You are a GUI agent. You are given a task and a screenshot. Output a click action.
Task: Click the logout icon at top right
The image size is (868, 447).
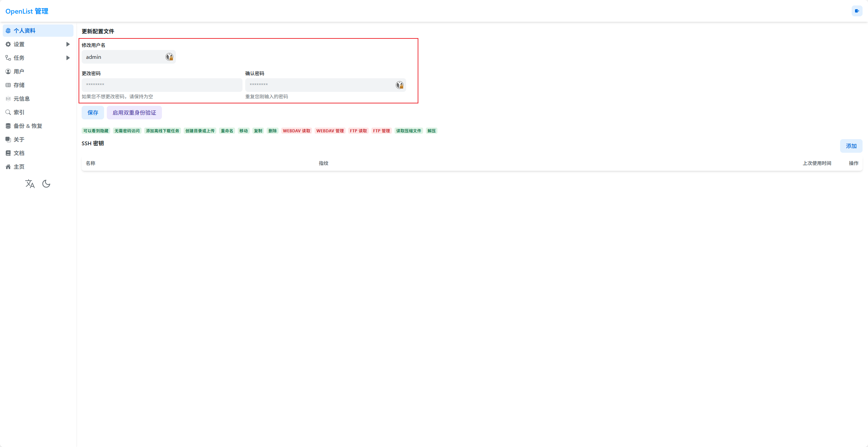pyautogui.click(x=857, y=11)
